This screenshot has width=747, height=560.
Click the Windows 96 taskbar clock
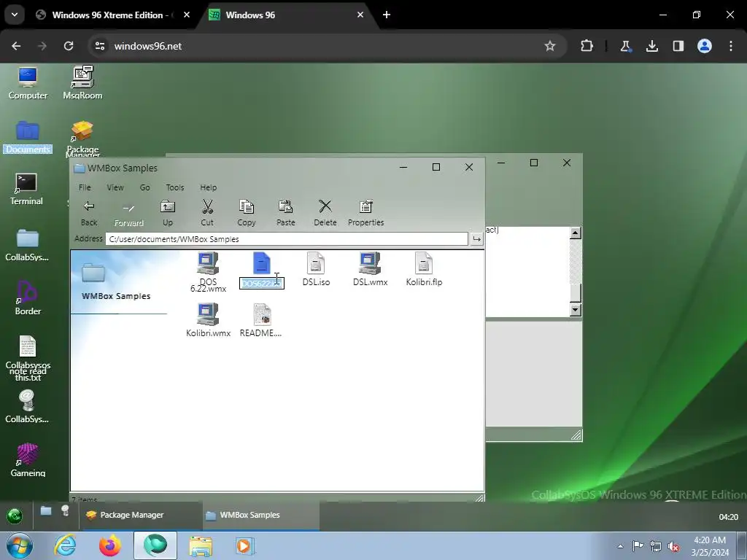tap(728, 517)
